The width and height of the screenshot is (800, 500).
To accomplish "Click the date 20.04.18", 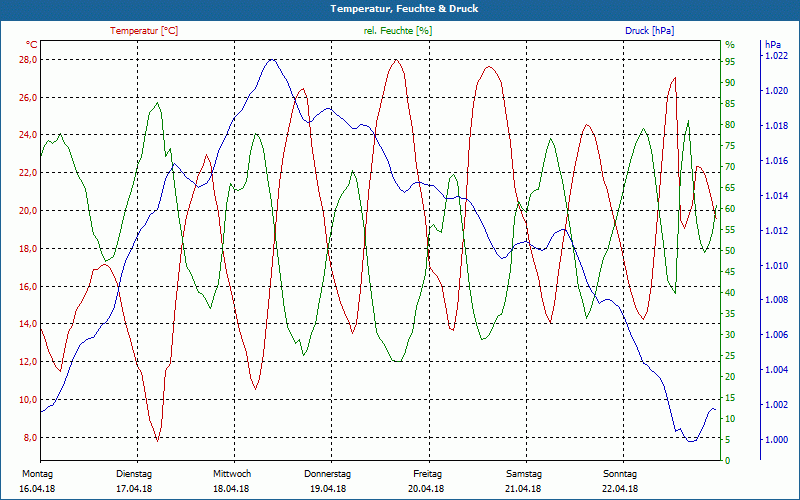I will click(426, 489).
